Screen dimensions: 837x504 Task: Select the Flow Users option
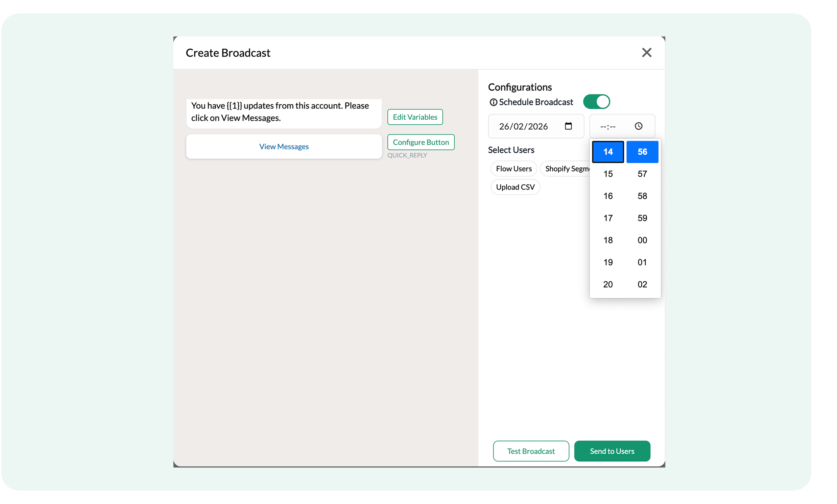click(x=513, y=169)
